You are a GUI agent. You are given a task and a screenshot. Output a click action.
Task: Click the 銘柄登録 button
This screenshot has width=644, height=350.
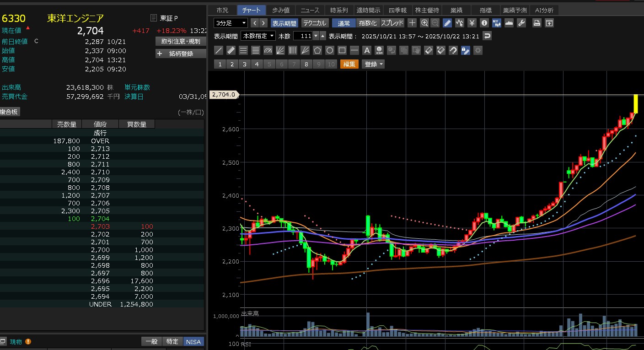tap(181, 54)
